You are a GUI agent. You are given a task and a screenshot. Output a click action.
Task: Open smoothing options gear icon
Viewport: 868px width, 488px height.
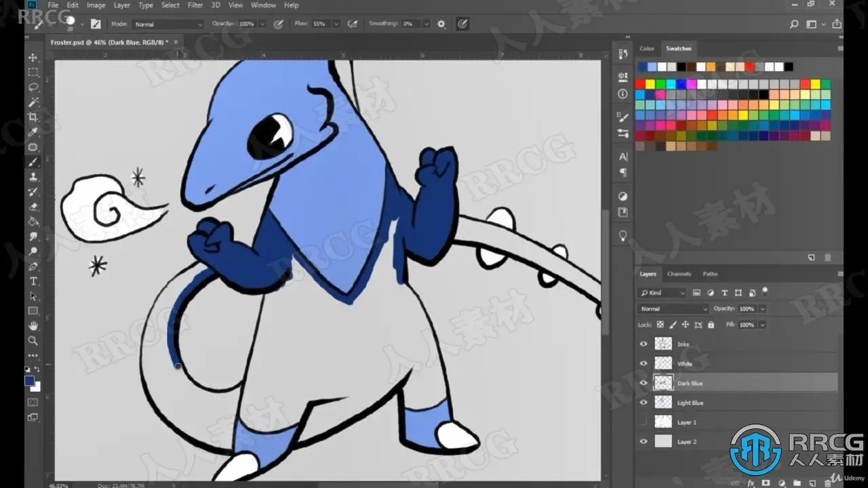441,24
